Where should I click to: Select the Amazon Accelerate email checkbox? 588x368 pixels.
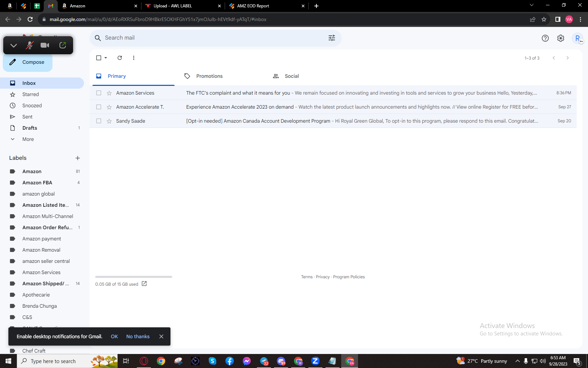click(99, 107)
